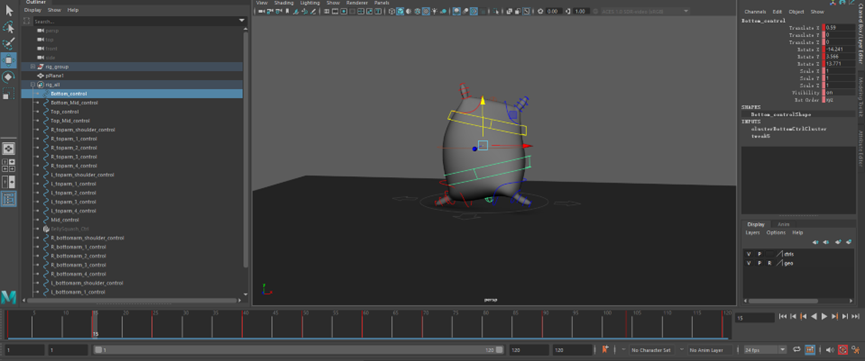Click clusterBottomCtrlCluster input node

788,129
